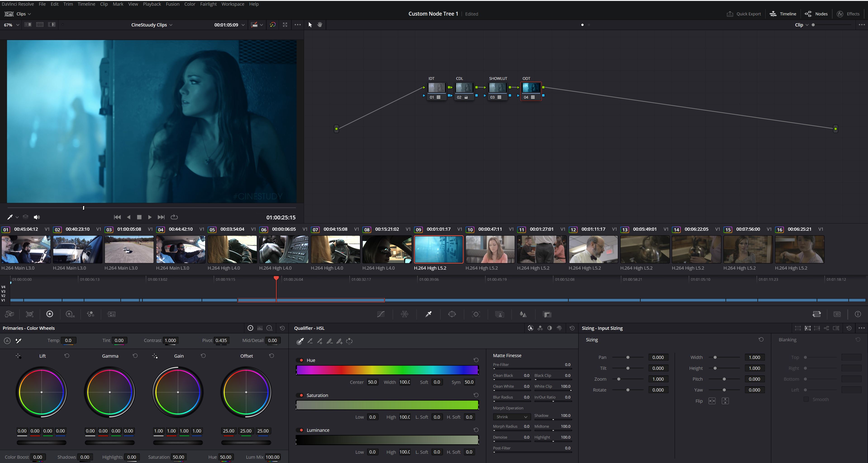The image size is (868, 463).
Task: Open the Key palette icon
Action: (547, 314)
